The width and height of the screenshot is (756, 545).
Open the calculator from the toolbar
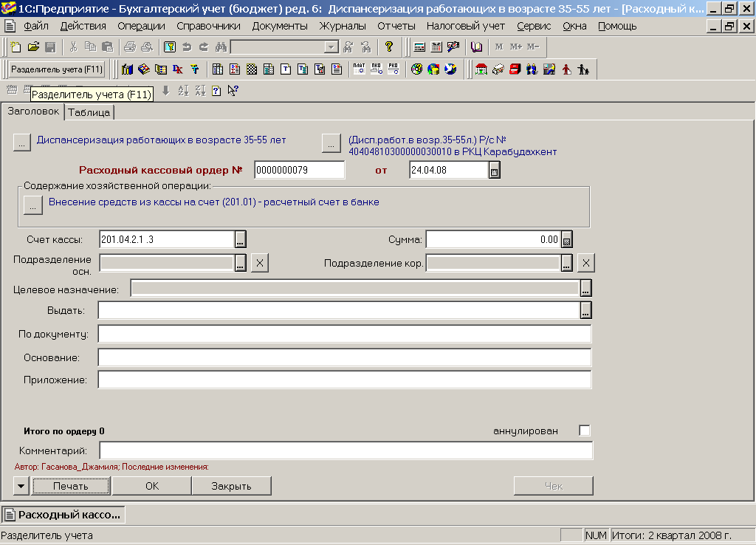(419, 47)
